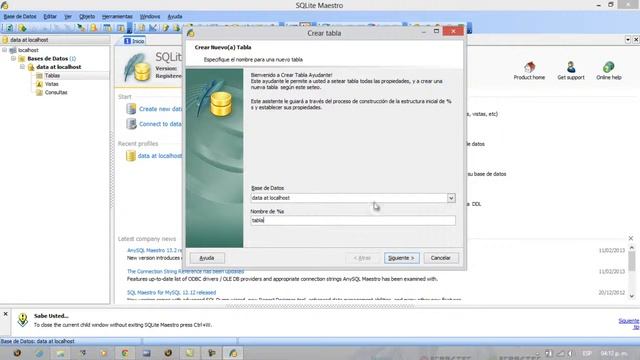Image resolution: width=640 pixels, height=360 pixels.
Task: Open the Base de Datos dropdown in the wizard
Action: pyautogui.click(x=451, y=198)
